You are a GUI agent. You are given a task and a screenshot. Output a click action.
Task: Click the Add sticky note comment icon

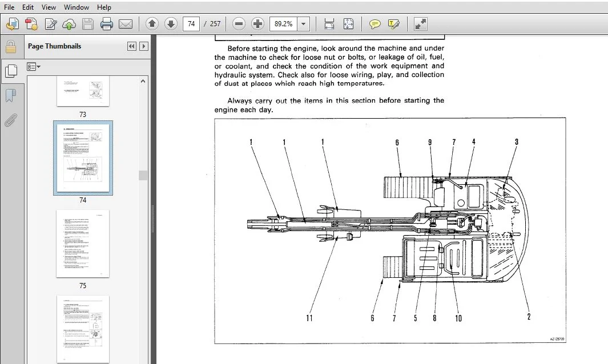coord(375,25)
